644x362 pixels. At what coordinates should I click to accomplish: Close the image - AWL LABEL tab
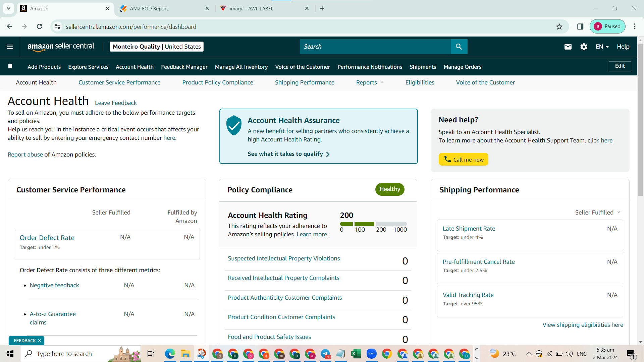tap(307, 8)
